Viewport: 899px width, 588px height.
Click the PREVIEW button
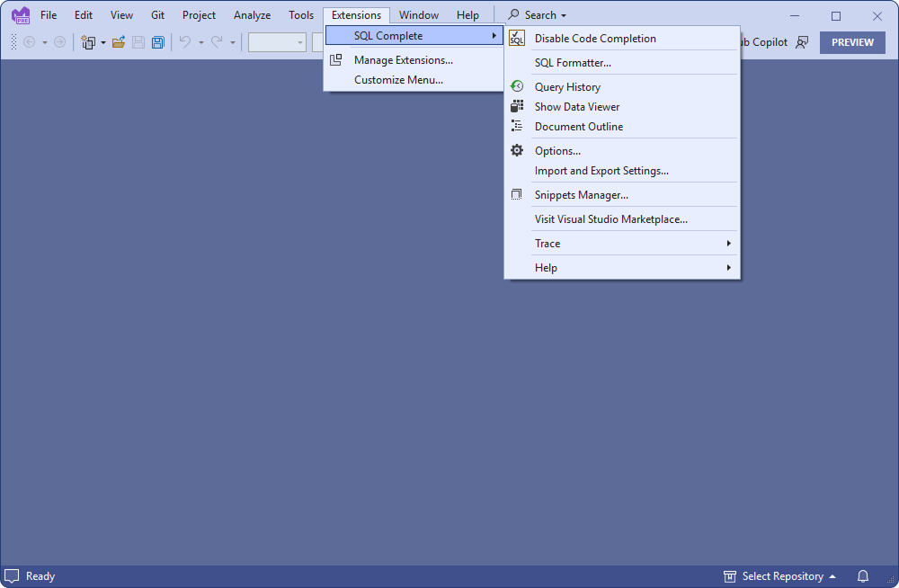click(x=852, y=42)
